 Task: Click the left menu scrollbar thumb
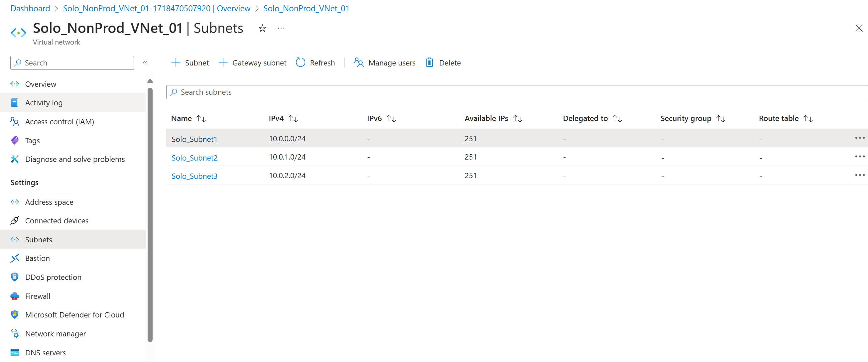point(150,215)
